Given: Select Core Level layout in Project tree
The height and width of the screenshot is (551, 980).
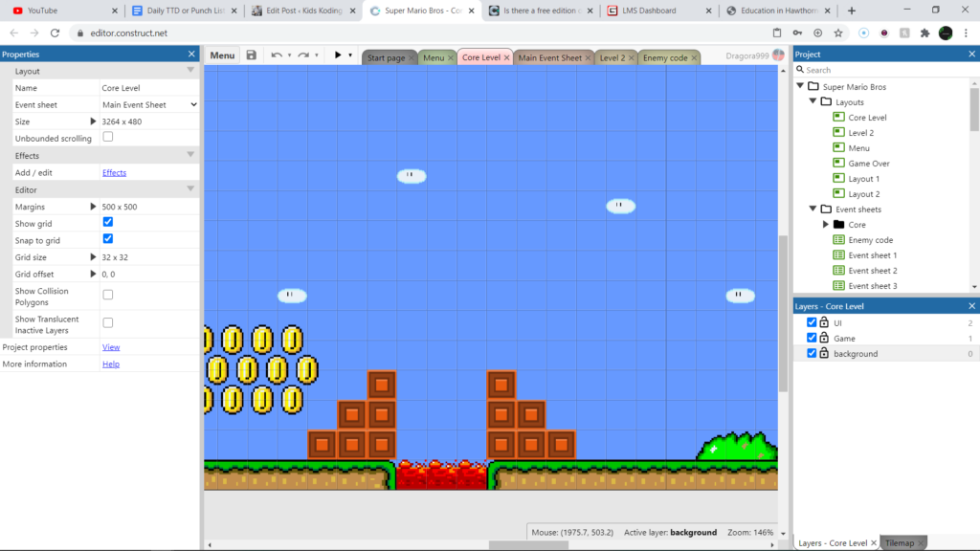Looking at the screenshot, I should 867,118.
